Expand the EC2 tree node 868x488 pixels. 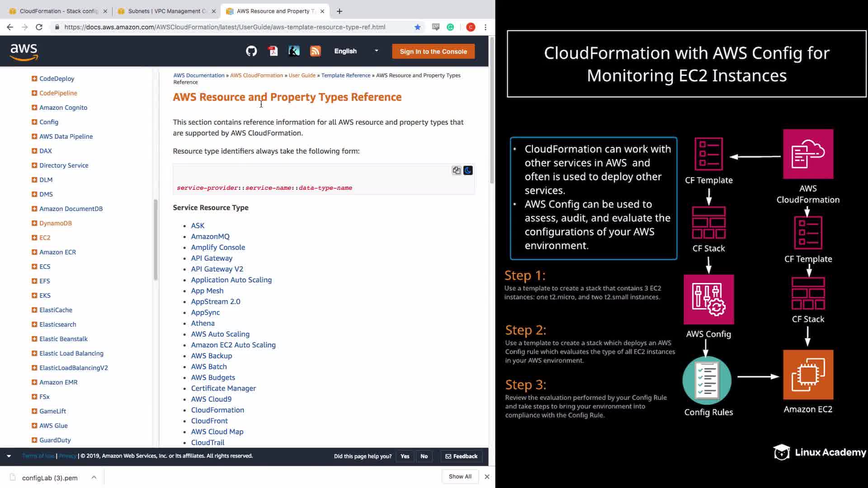click(34, 238)
